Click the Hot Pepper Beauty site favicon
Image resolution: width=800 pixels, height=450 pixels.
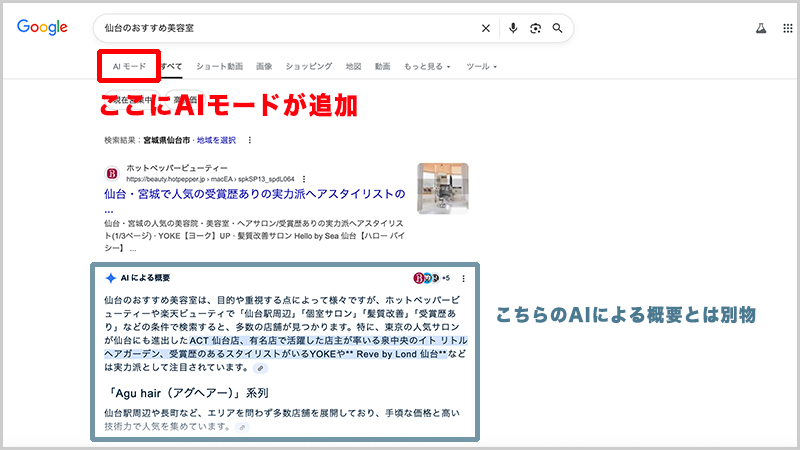[112, 173]
